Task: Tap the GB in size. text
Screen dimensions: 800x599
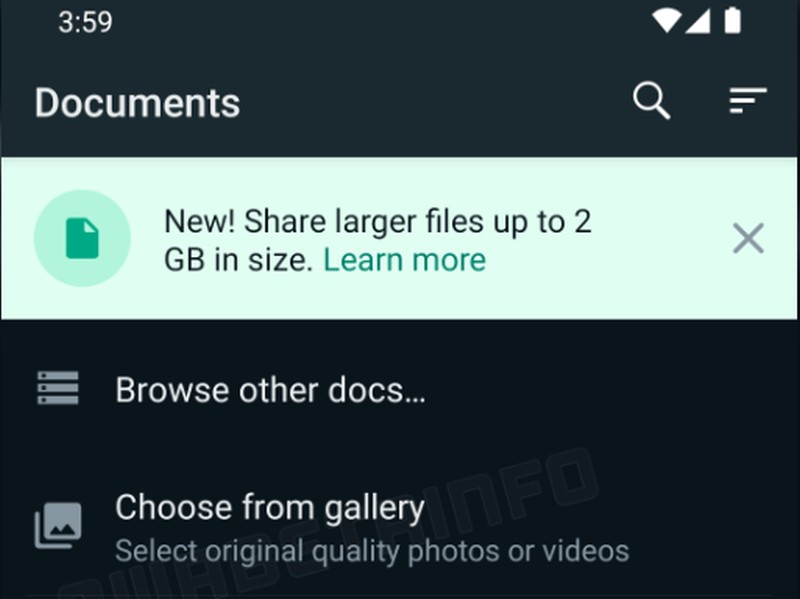Action: 238,260
